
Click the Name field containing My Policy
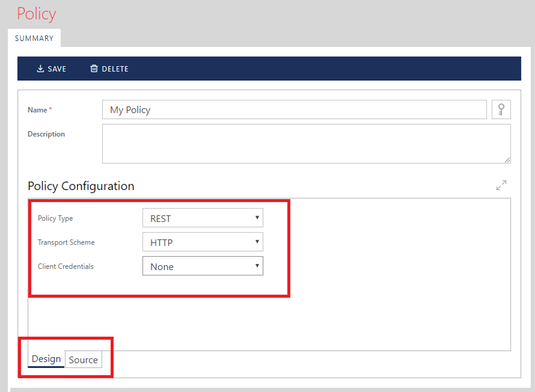[294, 110]
